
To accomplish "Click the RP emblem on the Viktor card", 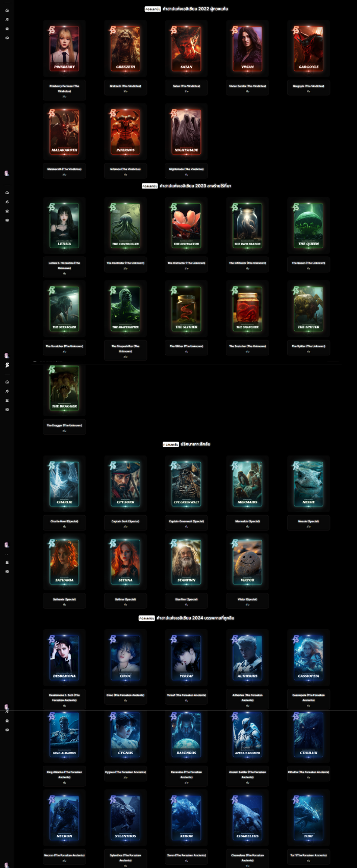I will click(235, 543).
